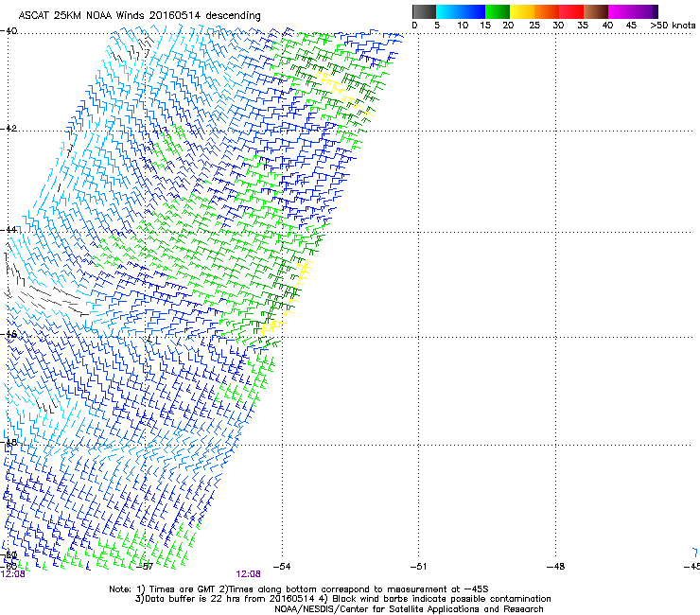Click the '5' label under the color scale

(x=437, y=25)
